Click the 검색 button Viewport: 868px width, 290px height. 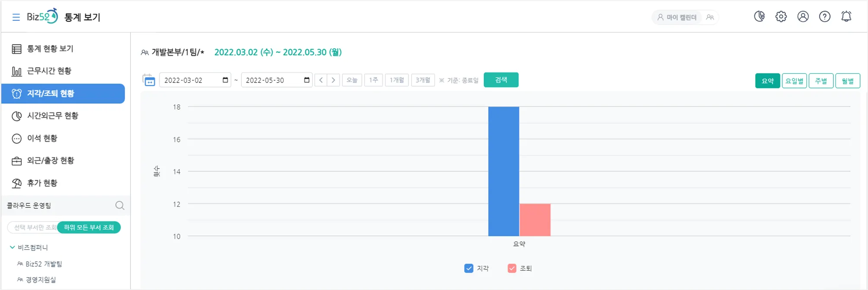(x=501, y=80)
